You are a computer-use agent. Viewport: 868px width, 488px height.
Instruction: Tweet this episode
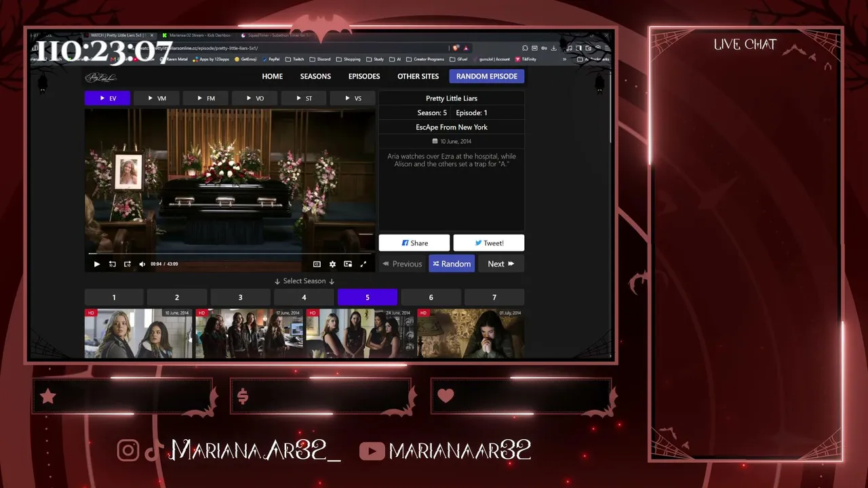pos(489,243)
